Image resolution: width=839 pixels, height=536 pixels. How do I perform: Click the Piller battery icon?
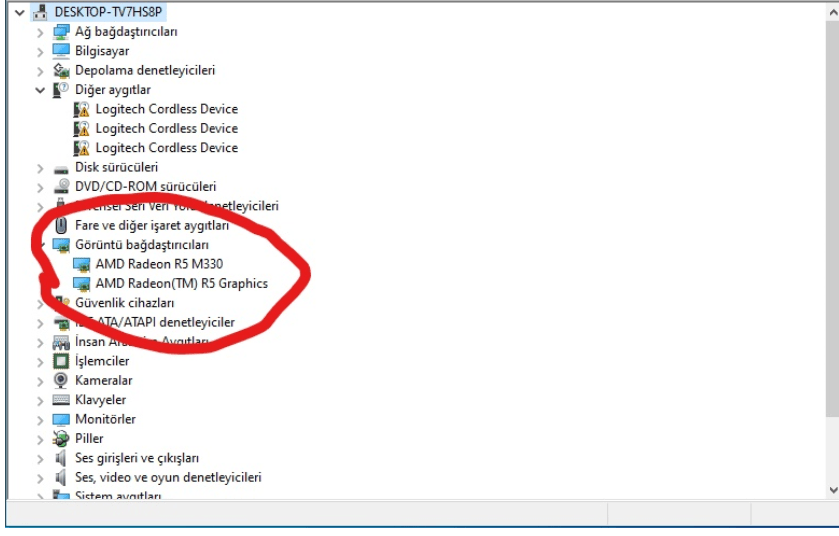(61, 439)
